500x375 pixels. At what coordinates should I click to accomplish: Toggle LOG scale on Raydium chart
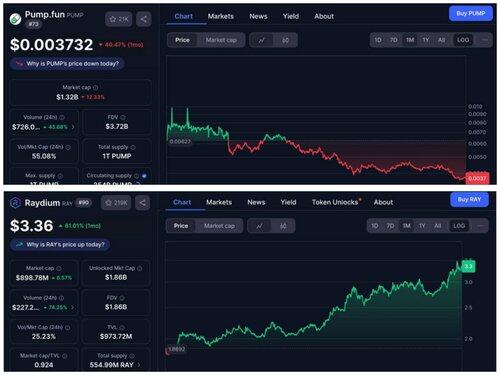pyautogui.click(x=459, y=226)
